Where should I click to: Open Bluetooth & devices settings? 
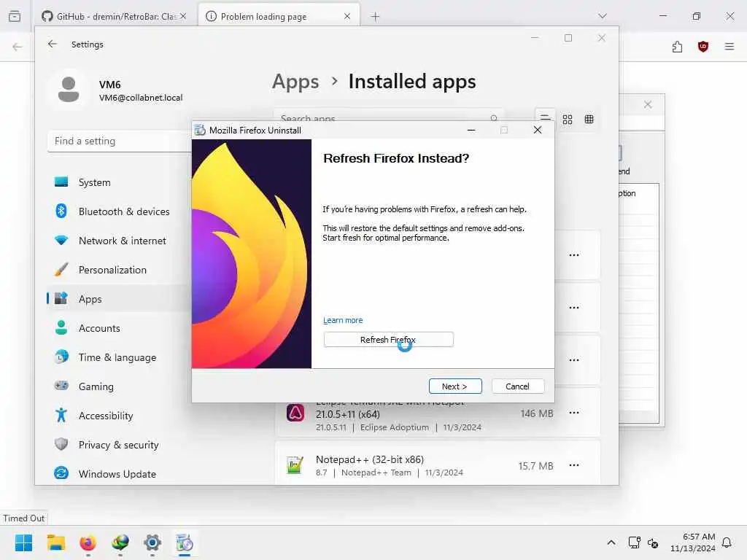tap(119, 211)
